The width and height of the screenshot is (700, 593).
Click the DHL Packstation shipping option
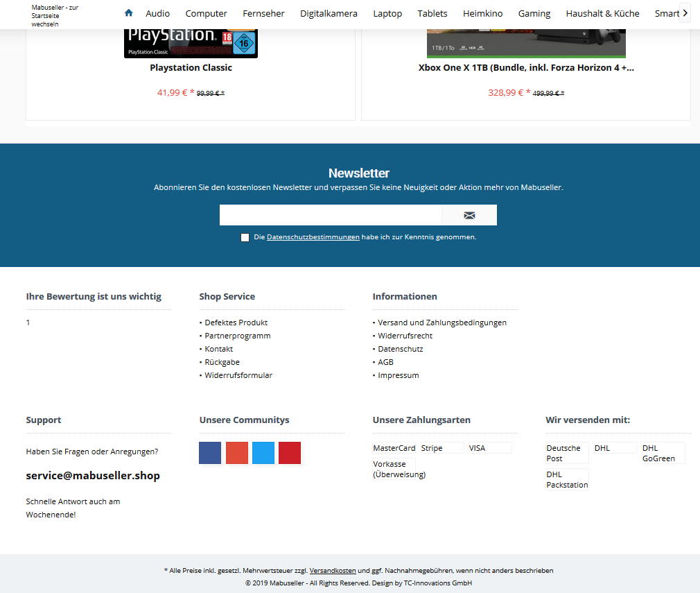coord(567,479)
